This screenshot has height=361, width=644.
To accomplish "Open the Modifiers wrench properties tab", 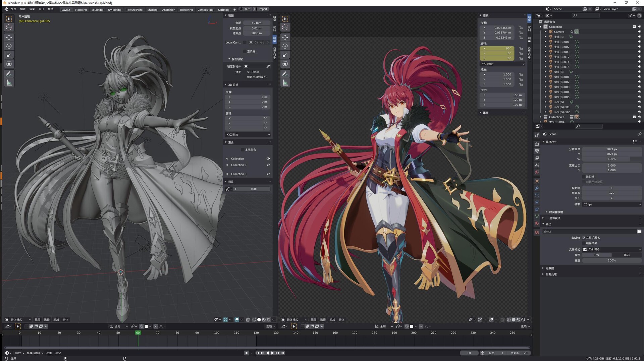I will (x=537, y=188).
